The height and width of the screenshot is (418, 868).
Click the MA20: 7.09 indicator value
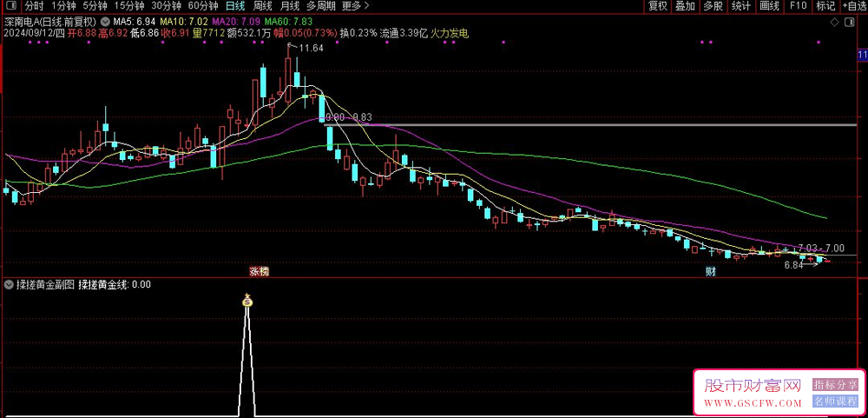click(x=235, y=22)
